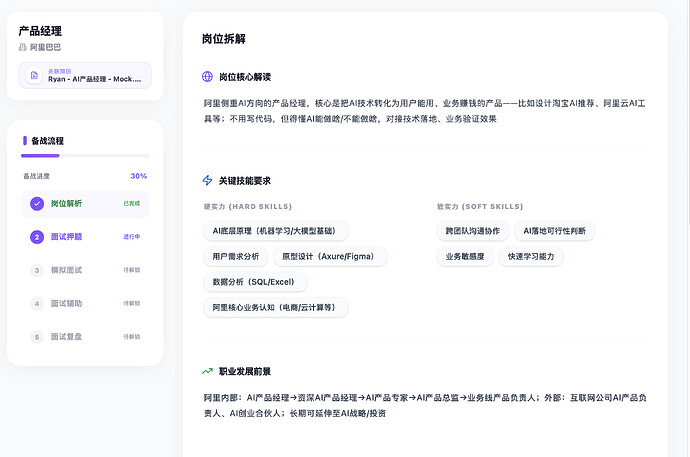This screenshot has height=457, width=690.
Task: Click the 备战流程 progress bar
Action: (x=85, y=156)
